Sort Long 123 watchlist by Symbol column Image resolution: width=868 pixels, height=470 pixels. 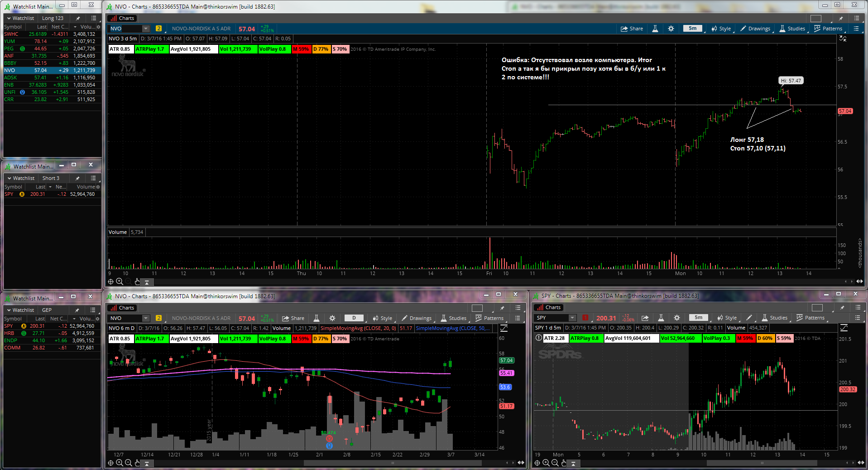tap(13, 27)
